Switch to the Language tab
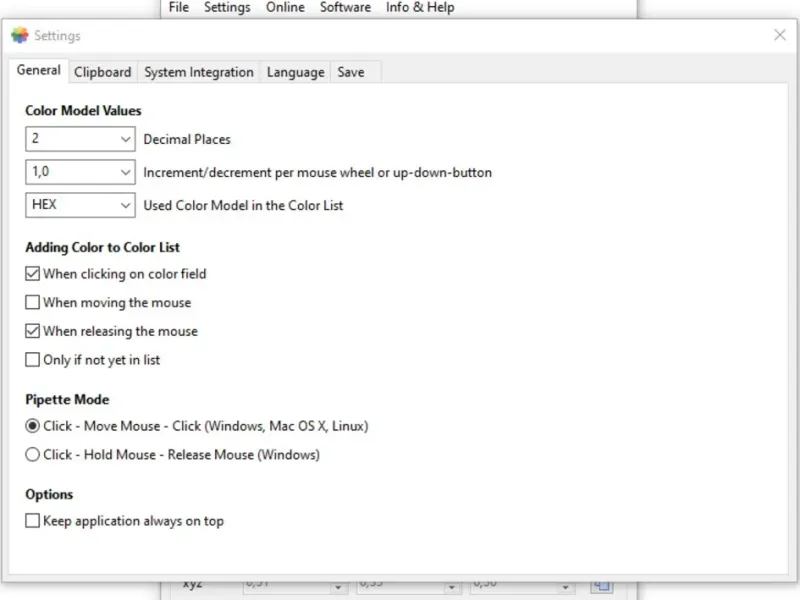This screenshot has height=600, width=800. [295, 72]
